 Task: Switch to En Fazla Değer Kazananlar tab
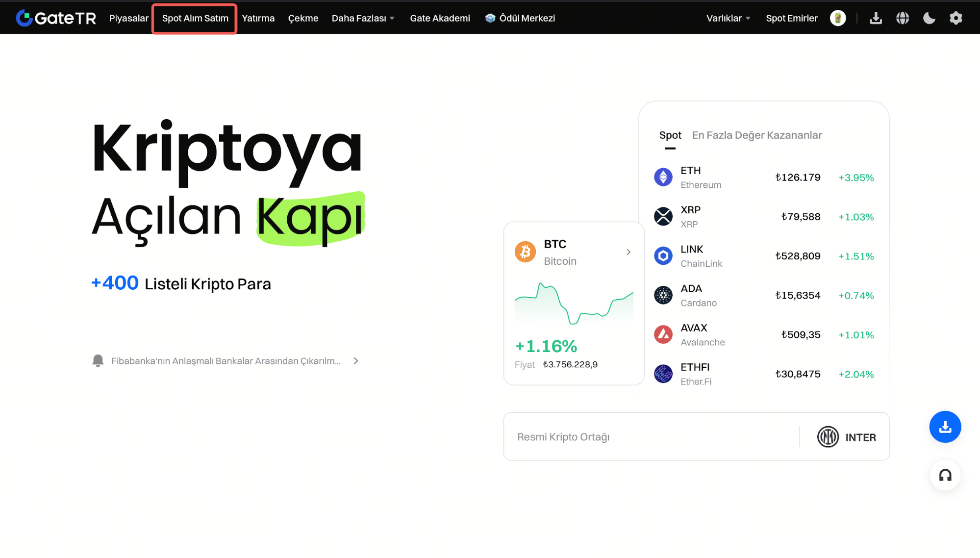tap(756, 135)
